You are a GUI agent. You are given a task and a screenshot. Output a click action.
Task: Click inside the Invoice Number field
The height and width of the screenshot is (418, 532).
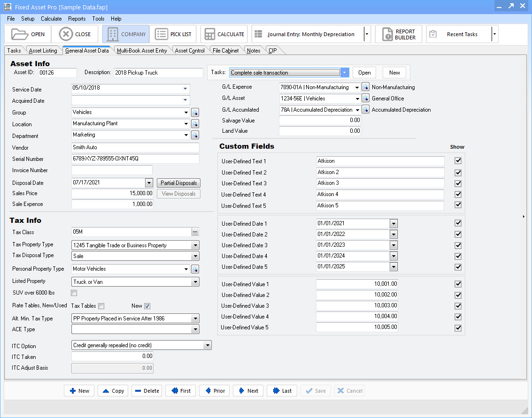[x=112, y=170]
